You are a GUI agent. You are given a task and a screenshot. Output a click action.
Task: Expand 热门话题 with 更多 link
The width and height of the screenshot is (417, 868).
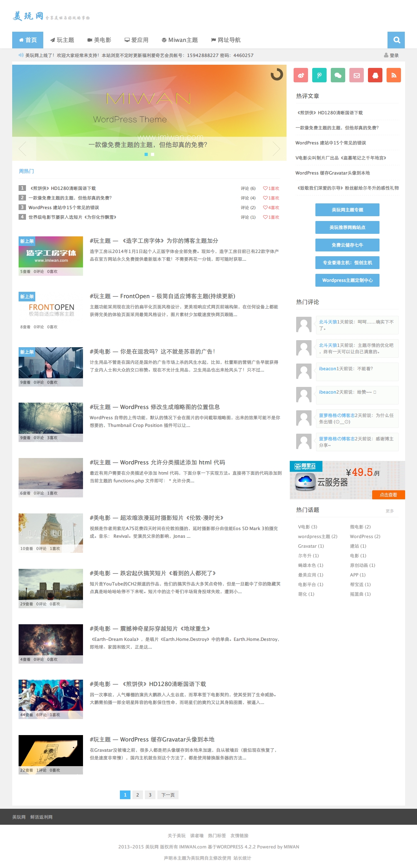point(389,511)
